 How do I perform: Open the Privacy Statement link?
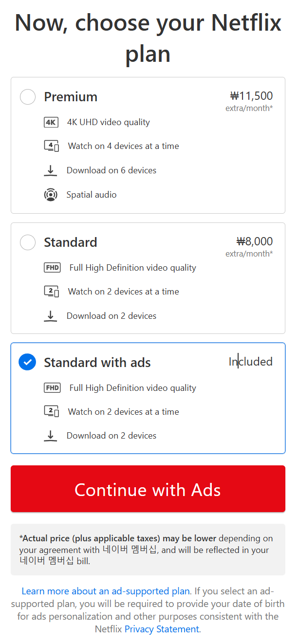[162, 629]
